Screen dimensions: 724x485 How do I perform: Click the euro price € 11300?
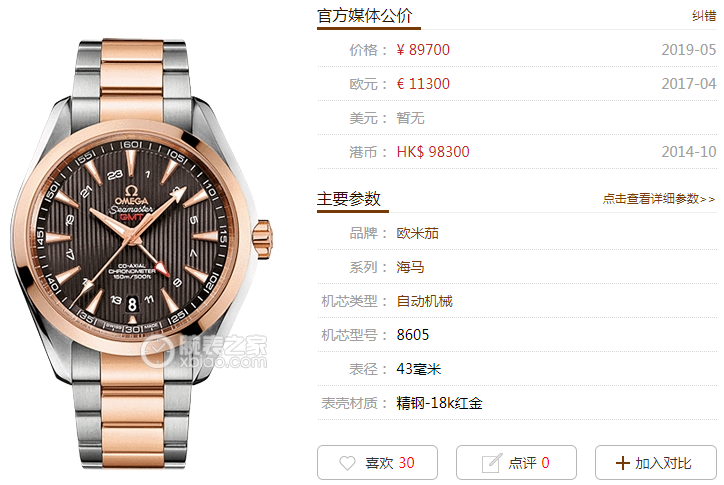[423, 84]
